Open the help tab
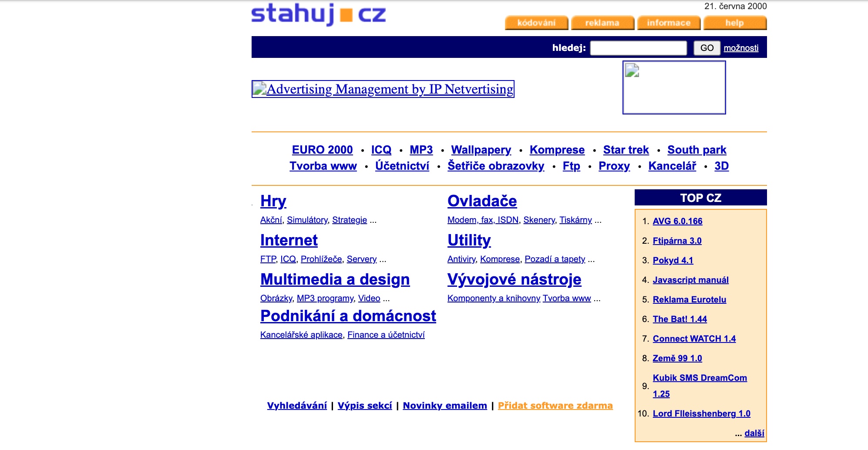Image resolution: width=868 pixels, height=450 pixels. click(735, 23)
